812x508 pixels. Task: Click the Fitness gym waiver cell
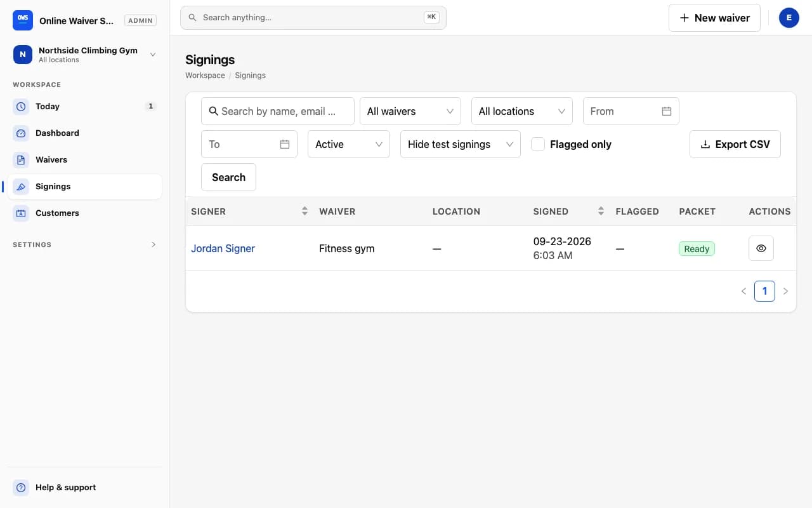click(x=346, y=248)
